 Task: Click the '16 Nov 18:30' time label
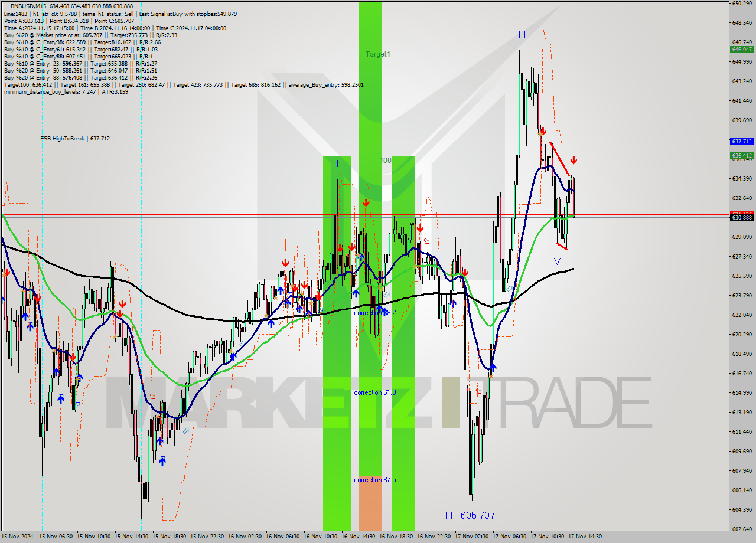(396, 537)
